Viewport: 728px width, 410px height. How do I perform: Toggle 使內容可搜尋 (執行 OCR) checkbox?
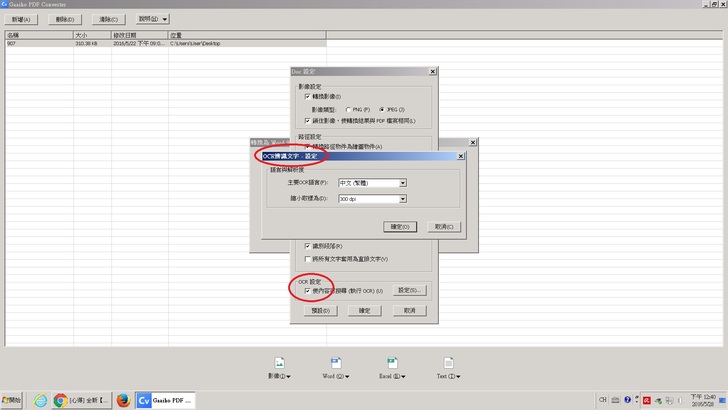tap(307, 291)
